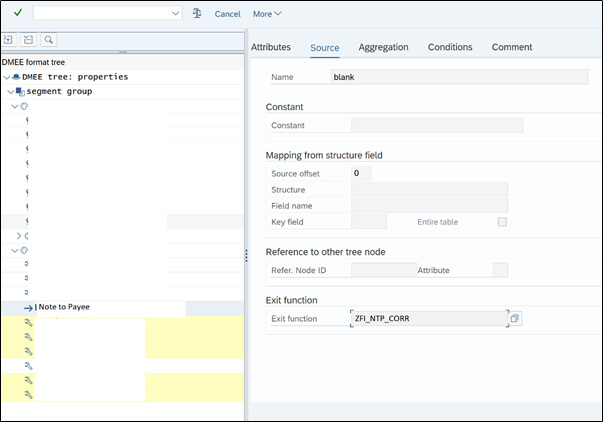The height and width of the screenshot is (422, 603).
Task: Switch to the Attributes tab
Action: (x=271, y=47)
